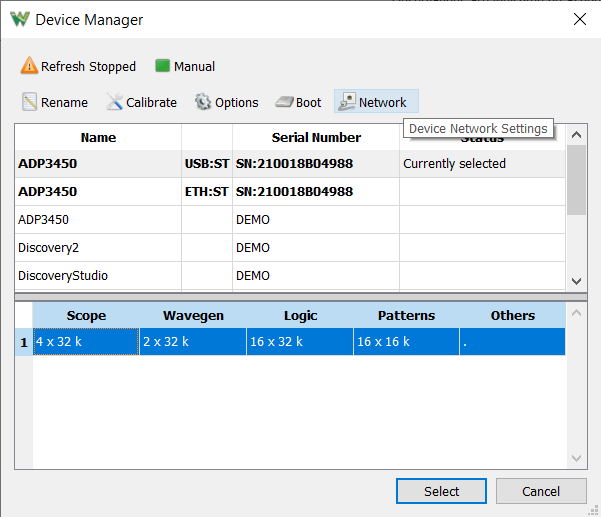601x517 pixels.
Task: Click the USB:ST connection cell
Action: (207, 164)
